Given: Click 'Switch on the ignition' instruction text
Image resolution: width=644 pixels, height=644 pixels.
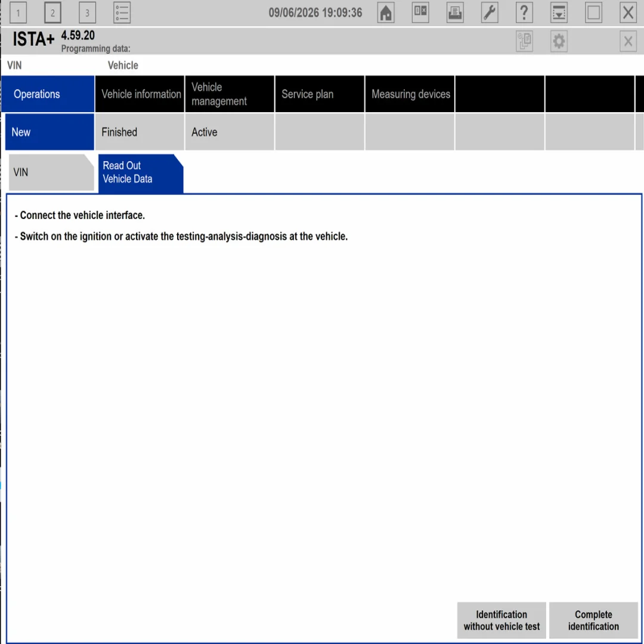Looking at the screenshot, I should (181, 236).
